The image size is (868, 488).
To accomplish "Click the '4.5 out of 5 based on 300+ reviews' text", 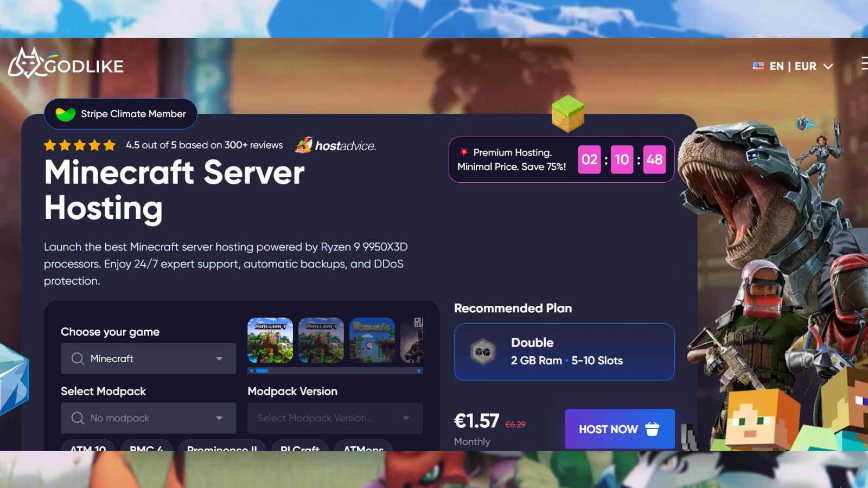I will click(x=204, y=145).
